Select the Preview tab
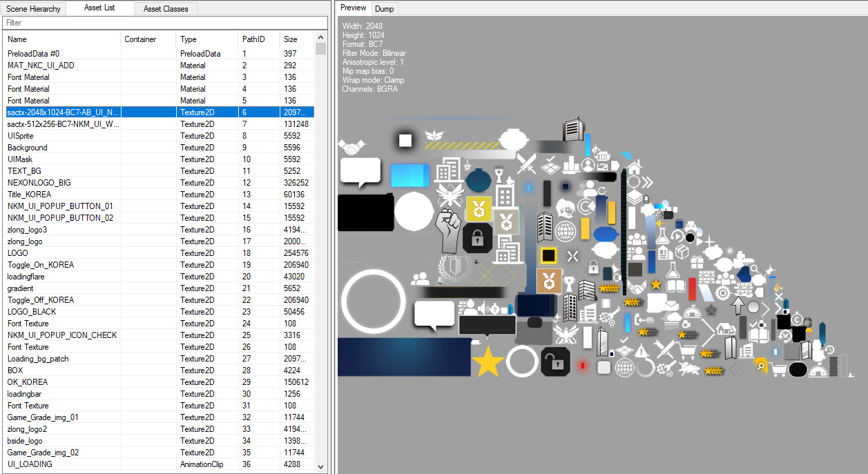Screen dimensions: 868x474 (x=354, y=8)
